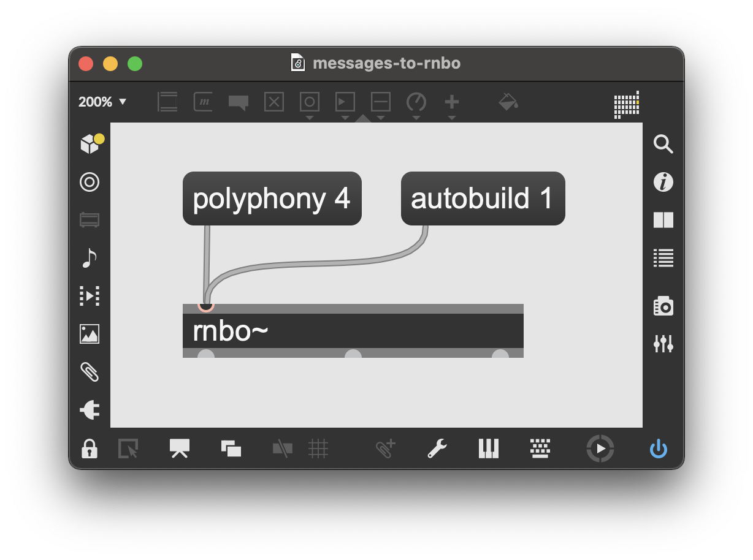
Task: Open the 200% zoom dropdown
Action: click(x=102, y=102)
